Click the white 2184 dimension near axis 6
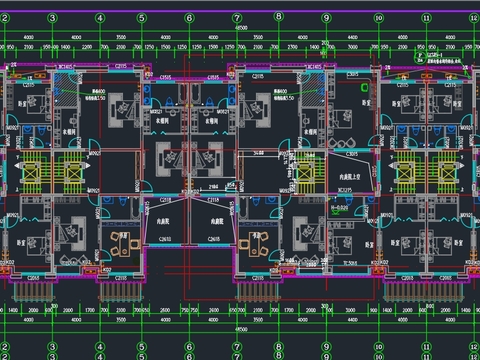 [x=213, y=187]
